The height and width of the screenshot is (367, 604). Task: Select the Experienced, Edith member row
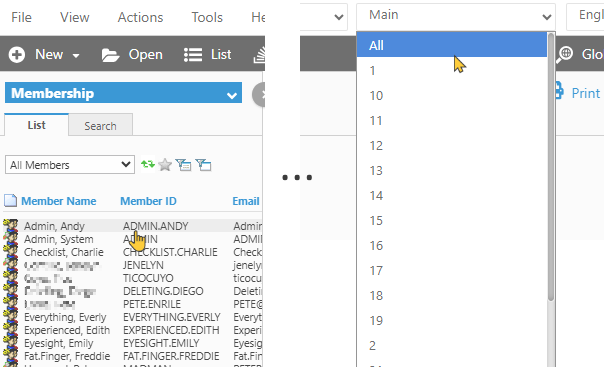[133, 330]
